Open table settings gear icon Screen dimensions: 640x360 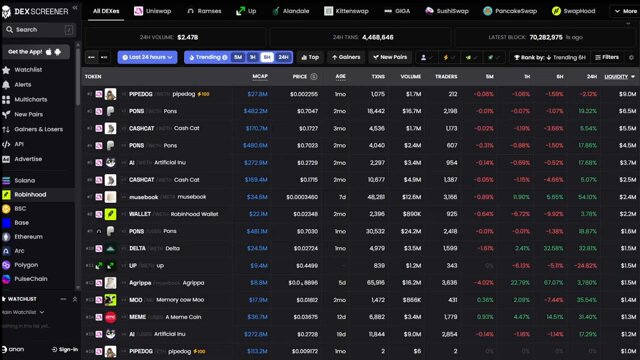pyautogui.click(x=631, y=58)
